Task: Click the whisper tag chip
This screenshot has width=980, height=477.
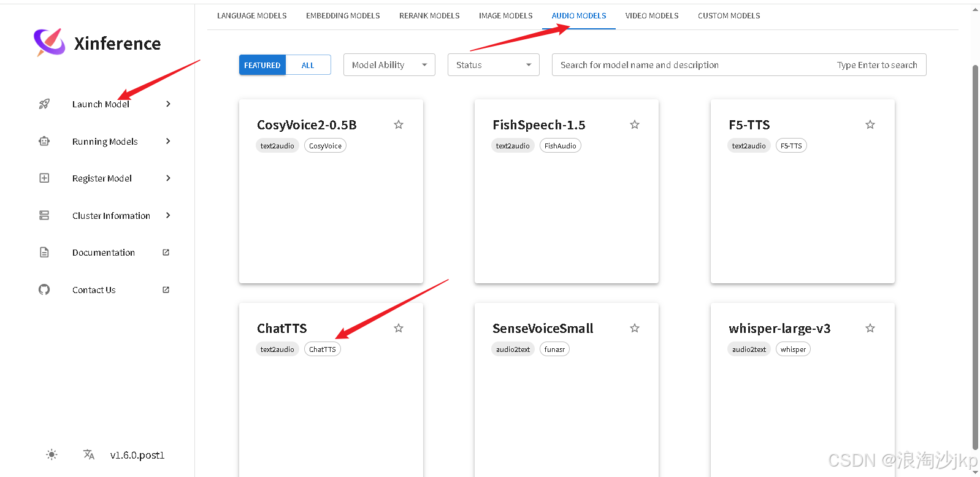Action: coord(793,349)
